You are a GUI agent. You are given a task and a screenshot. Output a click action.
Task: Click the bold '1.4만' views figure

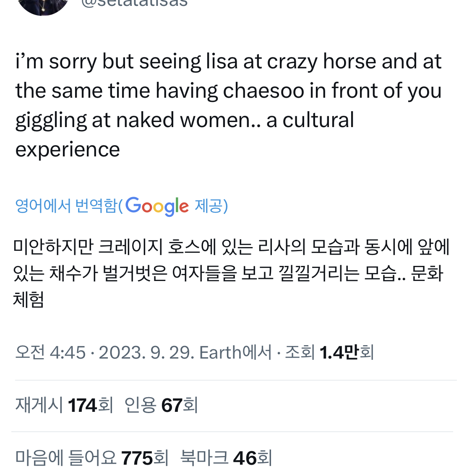click(x=339, y=352)
